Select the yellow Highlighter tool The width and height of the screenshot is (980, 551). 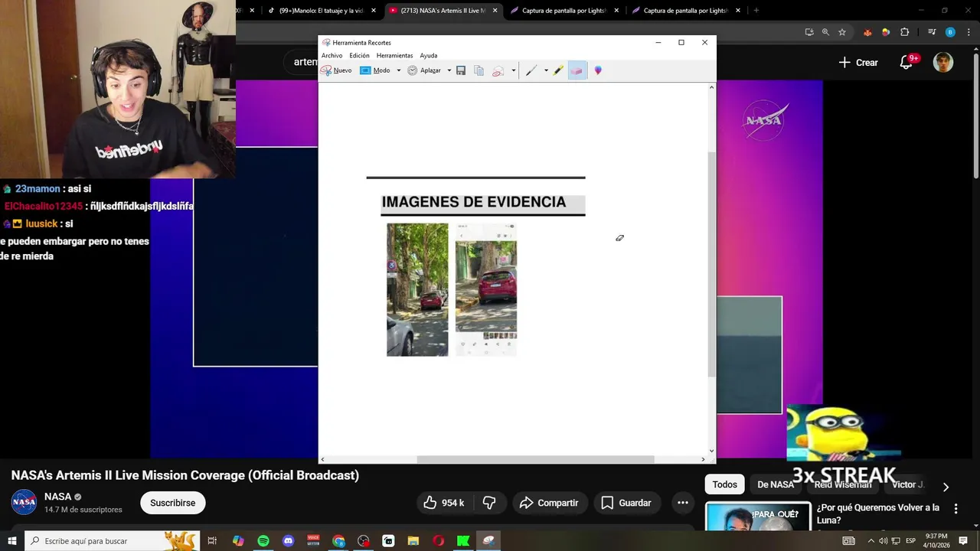coord(558,70)
